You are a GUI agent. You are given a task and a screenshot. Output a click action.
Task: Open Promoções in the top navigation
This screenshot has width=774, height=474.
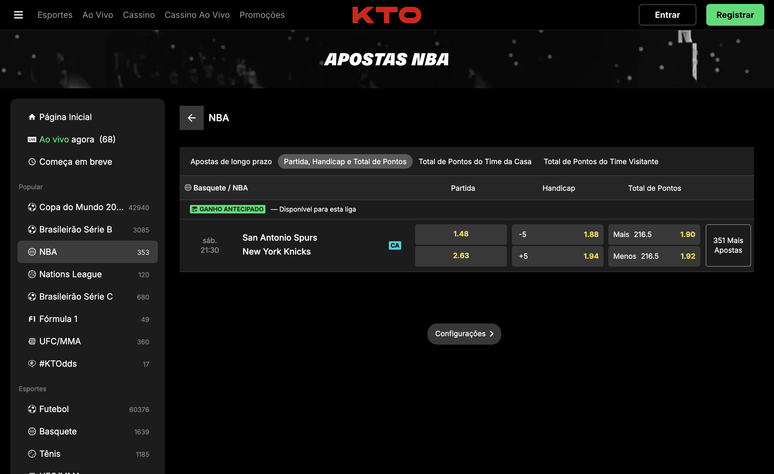262,15
